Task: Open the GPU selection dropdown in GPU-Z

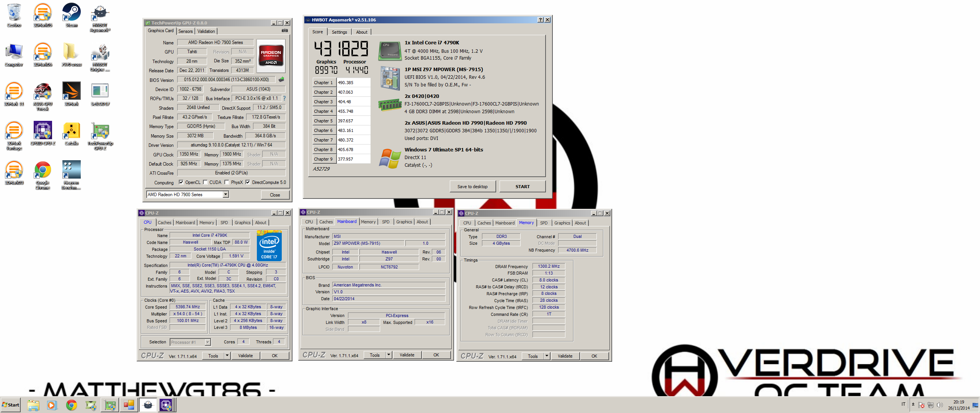Action: coord(226,195)
